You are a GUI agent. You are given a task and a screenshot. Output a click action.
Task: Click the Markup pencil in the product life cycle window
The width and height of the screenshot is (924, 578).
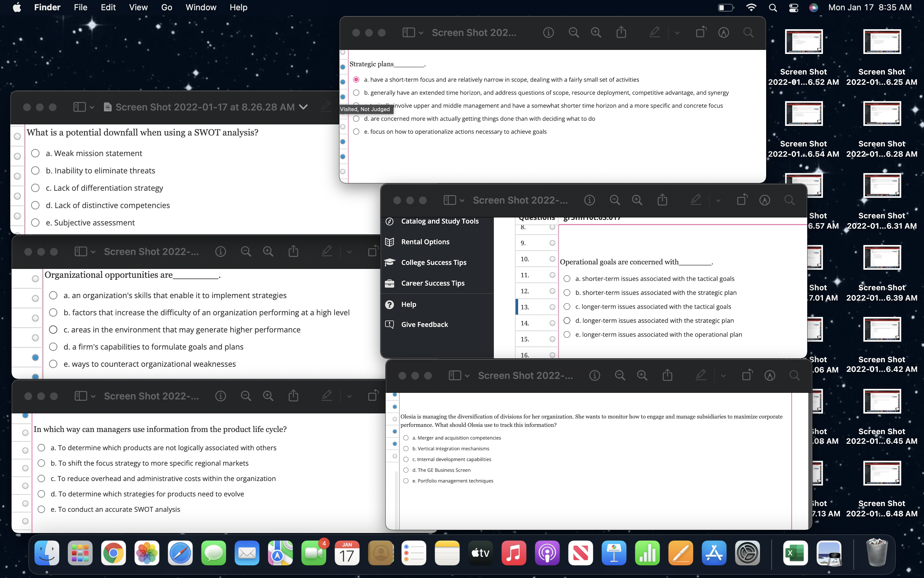pos(327,396)
